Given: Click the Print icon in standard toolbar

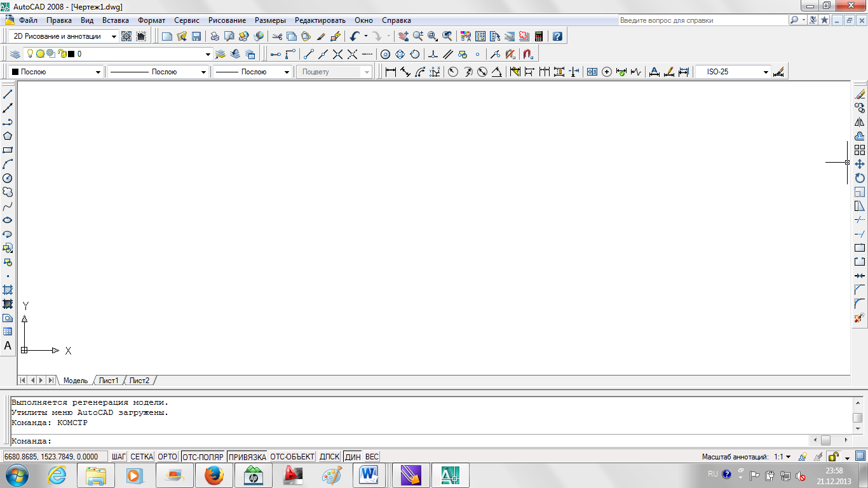Looking at the screenshot, I should [215, 36].
